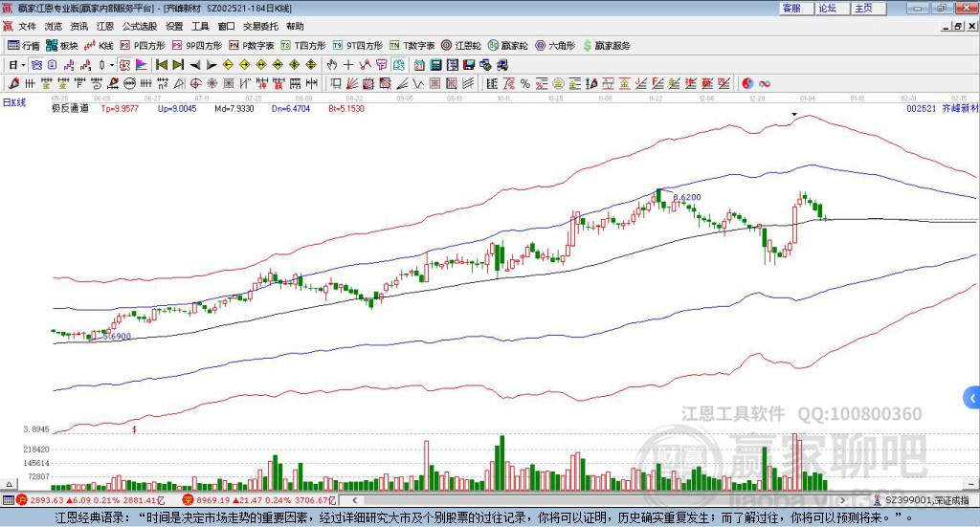Open the 江恩 menu

point(105,26)
